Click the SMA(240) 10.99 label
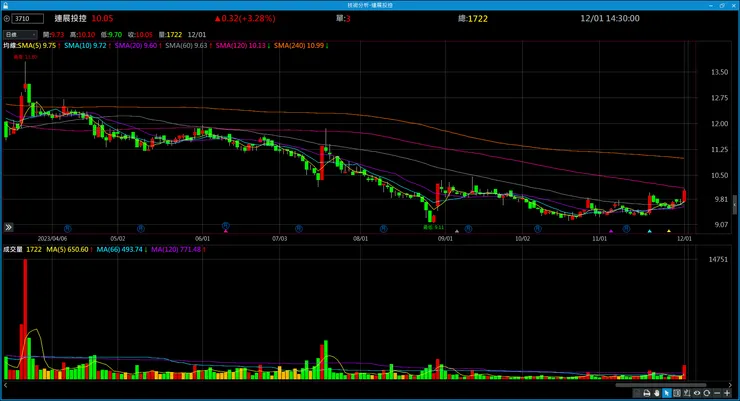This screenshot has height=401, width=740. coord(299,46)
